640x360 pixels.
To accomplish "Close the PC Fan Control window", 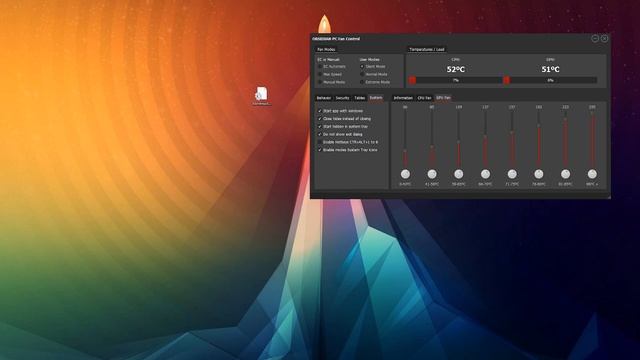I will [x=604, y=38].
